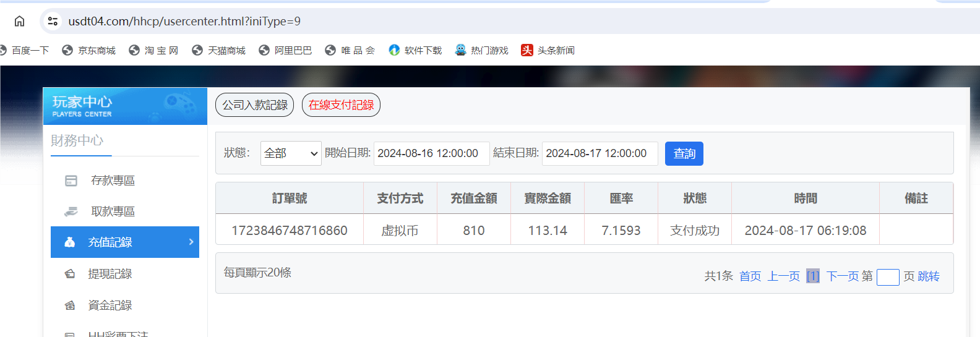Click the 支付成功 status cell

[695, 231]
